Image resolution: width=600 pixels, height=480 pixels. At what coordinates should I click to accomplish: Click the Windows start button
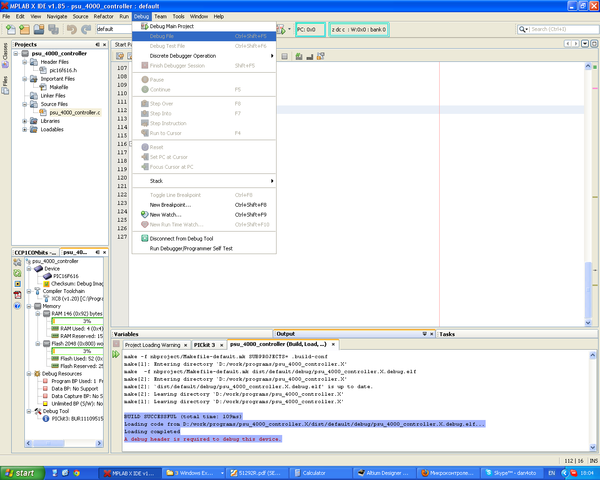pos(22,473)
